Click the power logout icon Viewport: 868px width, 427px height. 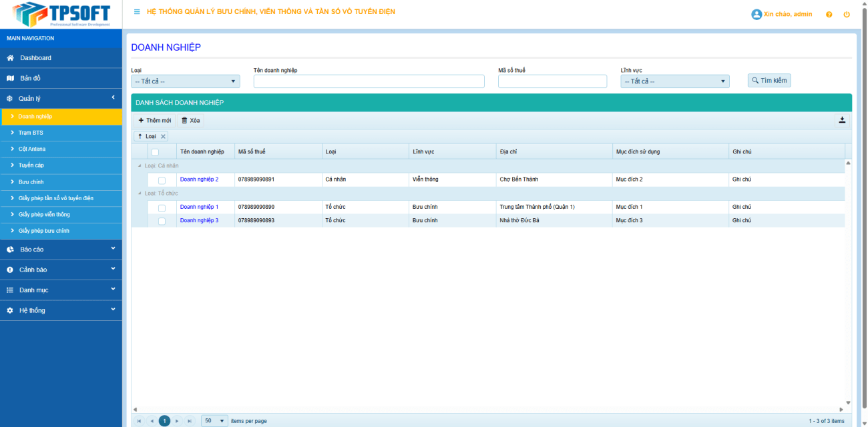click(847, 14)
